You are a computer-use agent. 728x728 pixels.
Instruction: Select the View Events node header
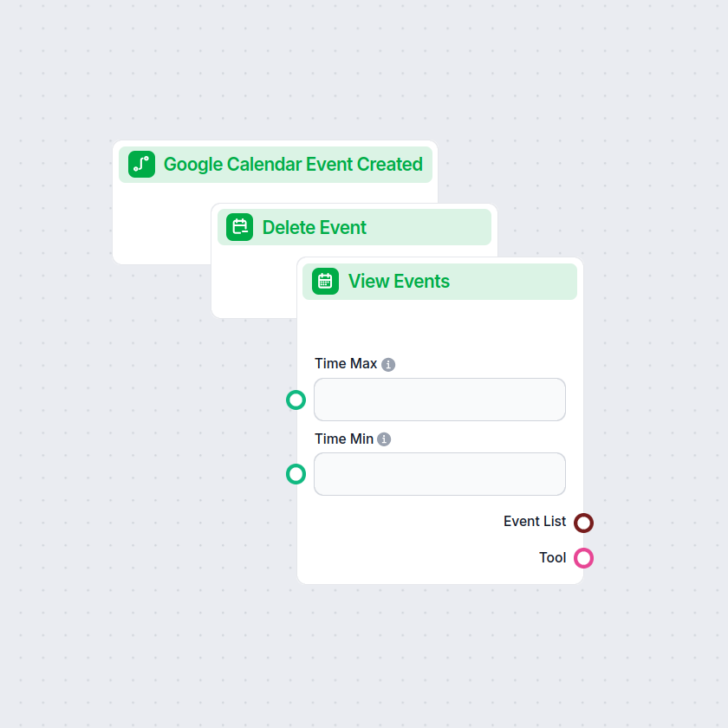coord(439,281)
